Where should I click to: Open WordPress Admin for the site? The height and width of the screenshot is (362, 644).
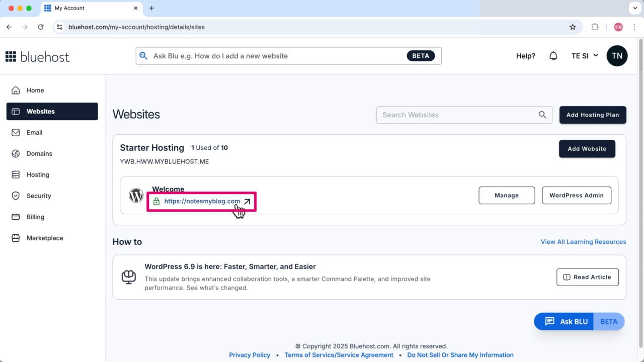(x=576, y=196)
